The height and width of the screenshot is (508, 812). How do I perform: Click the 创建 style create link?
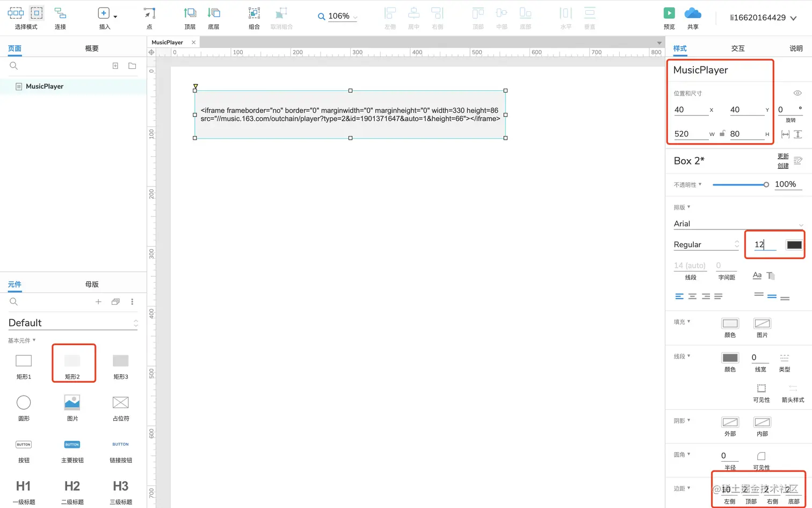pyautogui.click(x=783, y=166)
